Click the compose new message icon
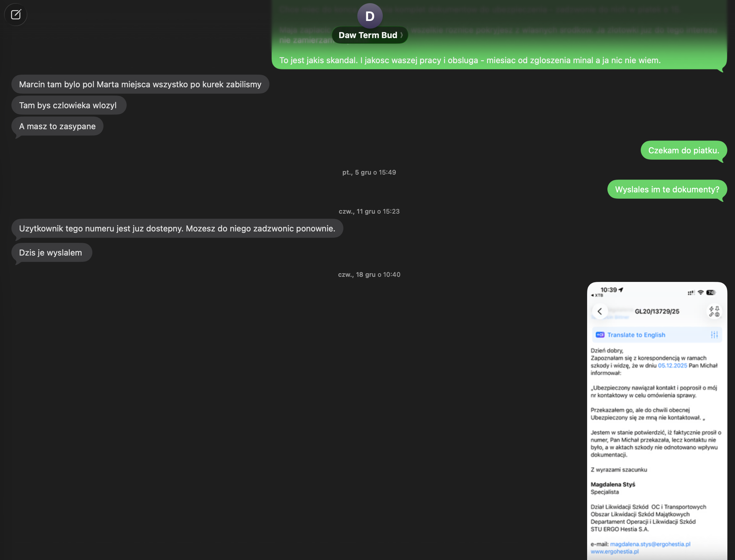This screenshot has width=735, height=560. pyautogui.click(x=16, y=15)
